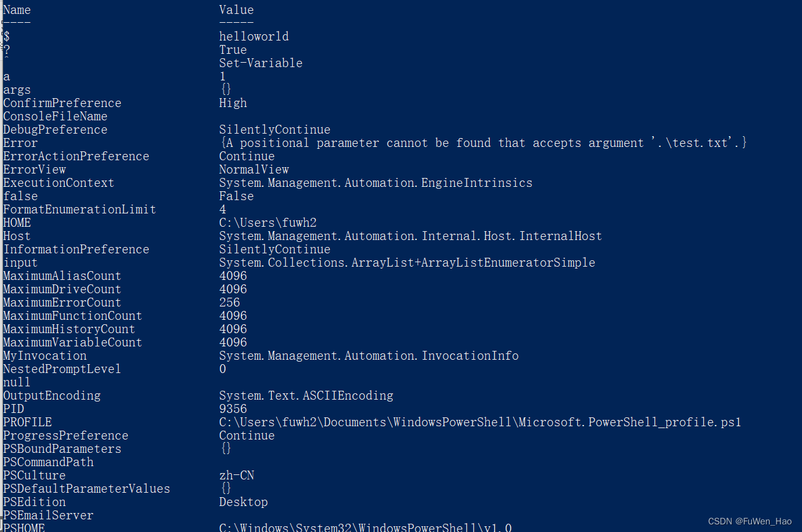Click the InternalHost value of Host
The height and width of the screenshot is (532, 802).
tap(411, 236)
